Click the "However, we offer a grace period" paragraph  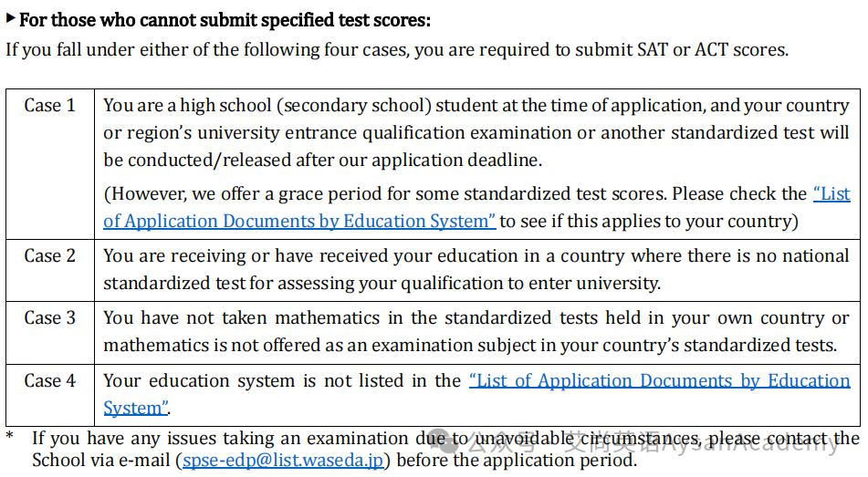[476, 208]
